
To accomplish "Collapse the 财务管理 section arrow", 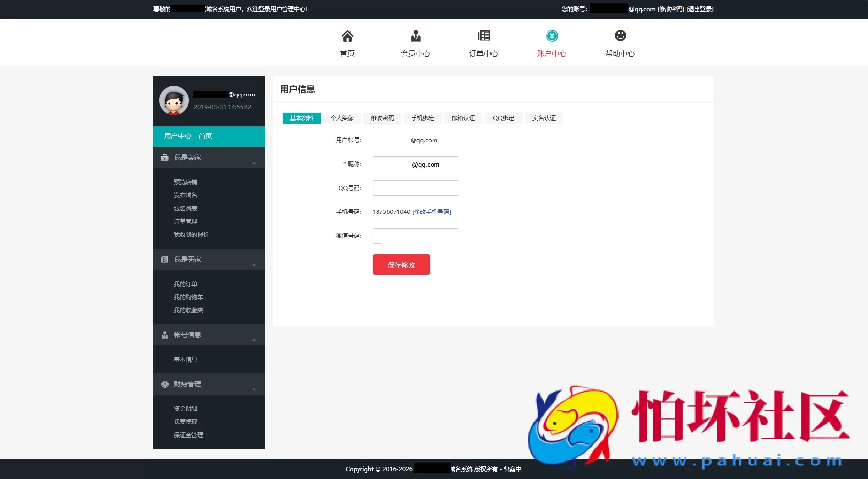I will (x=254, y=389).
